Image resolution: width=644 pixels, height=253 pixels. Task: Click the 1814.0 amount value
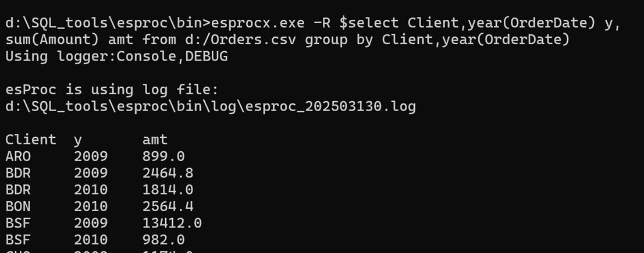click(x=168, y=190)
